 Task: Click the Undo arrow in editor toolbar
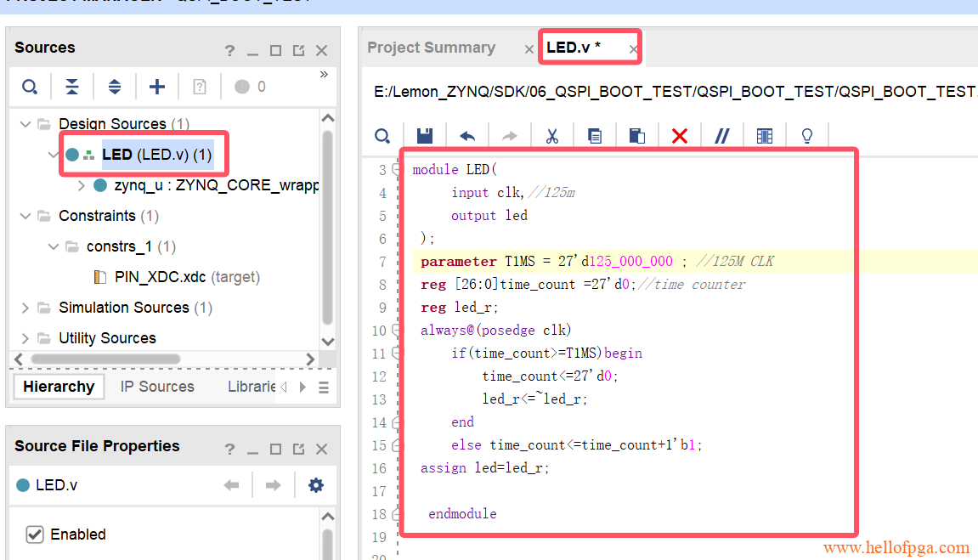[467, 136]
